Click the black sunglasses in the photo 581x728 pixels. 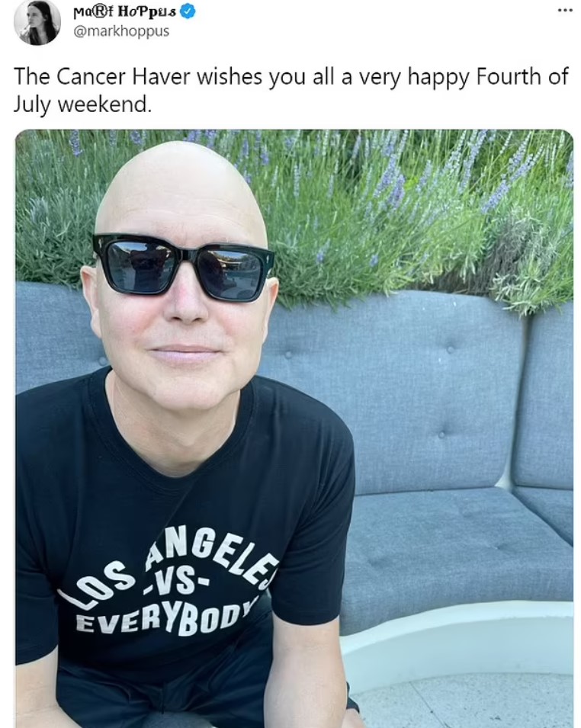(x=184, y=267)
